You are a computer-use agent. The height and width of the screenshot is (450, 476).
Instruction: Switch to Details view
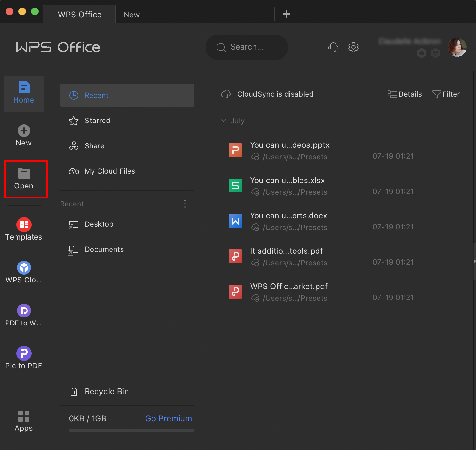coord(405,94)
